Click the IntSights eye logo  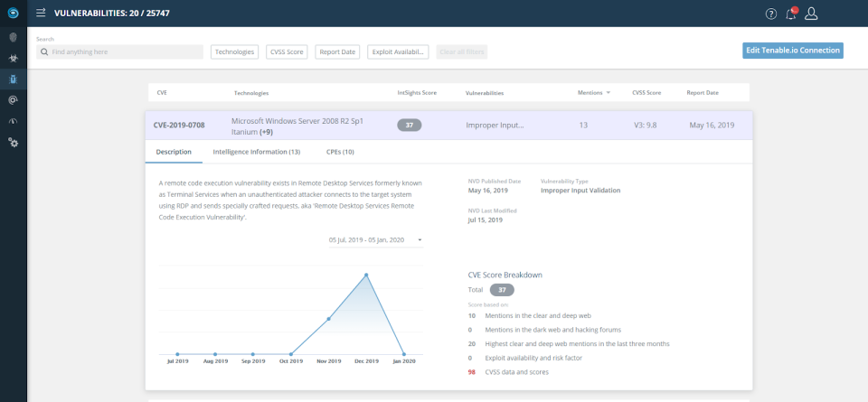click(14, 14)
